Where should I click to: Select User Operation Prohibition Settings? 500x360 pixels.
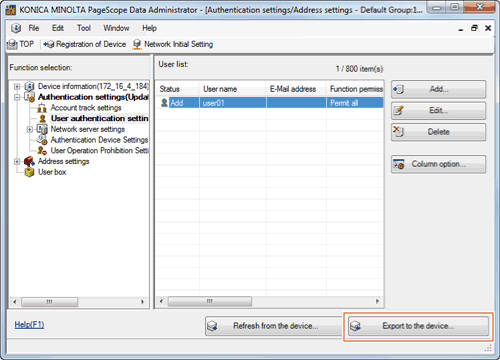point(99,150)
